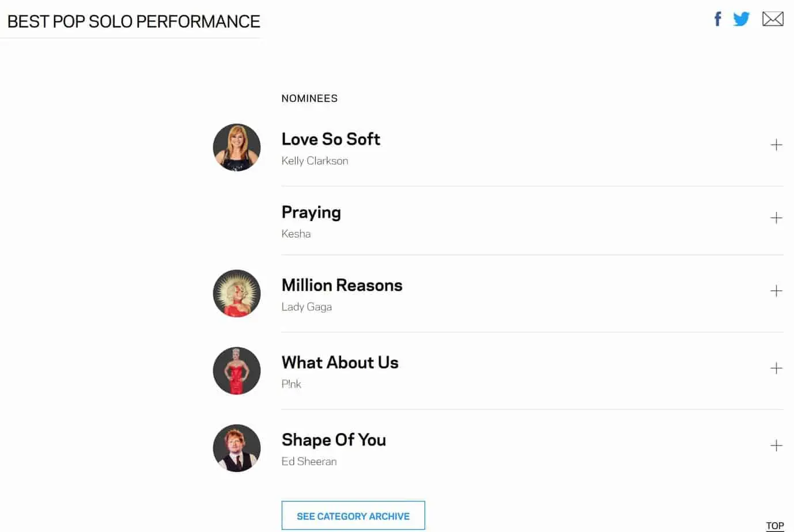The height and width of the screenshot is (532, 794).
Task: Click Kelly Clarkson's round photo
Action: point(237,147)
